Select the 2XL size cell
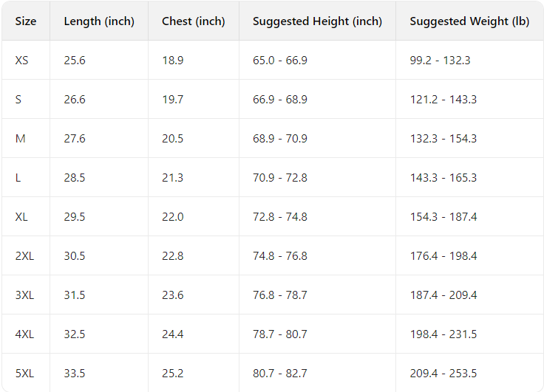 (x=24, y=256)
